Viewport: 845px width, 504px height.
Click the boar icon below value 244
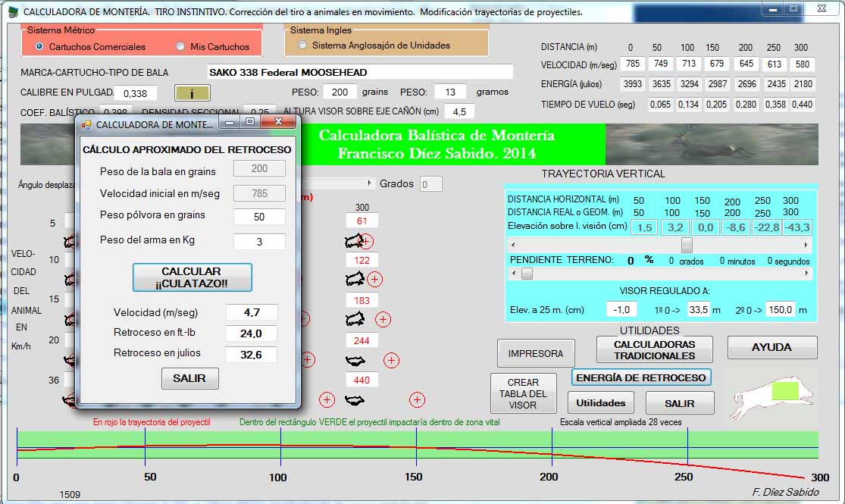[x=355, y=360]
